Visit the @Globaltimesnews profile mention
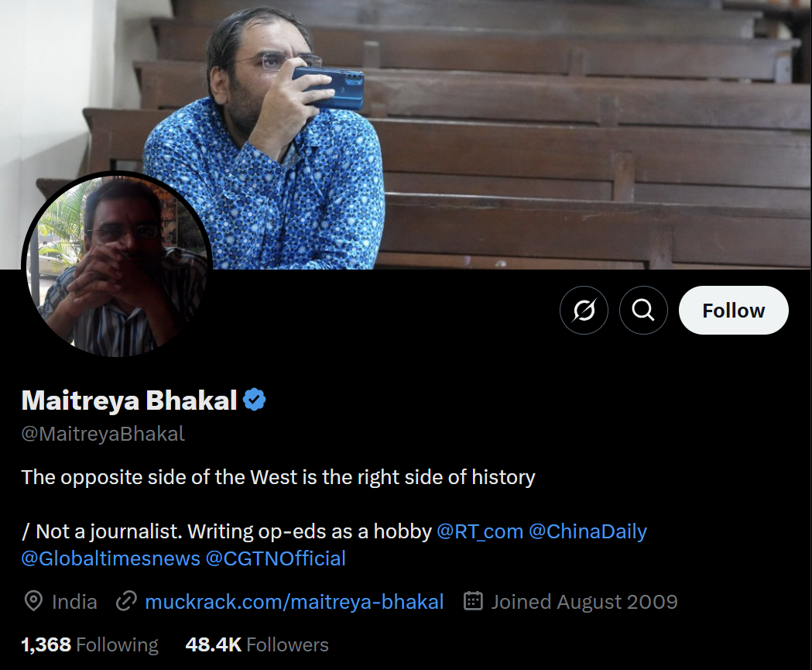This screenshot has width=812, height=670. pyautogui.click(x=111, y=558)
